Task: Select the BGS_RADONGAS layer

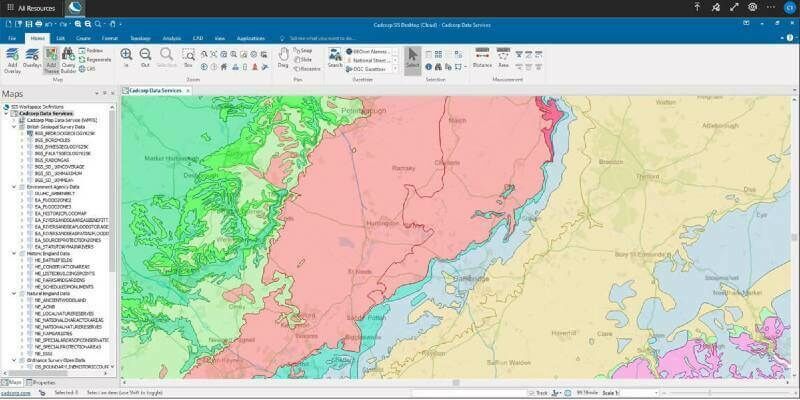Action: pyautogui.click(x=51, y=160)
